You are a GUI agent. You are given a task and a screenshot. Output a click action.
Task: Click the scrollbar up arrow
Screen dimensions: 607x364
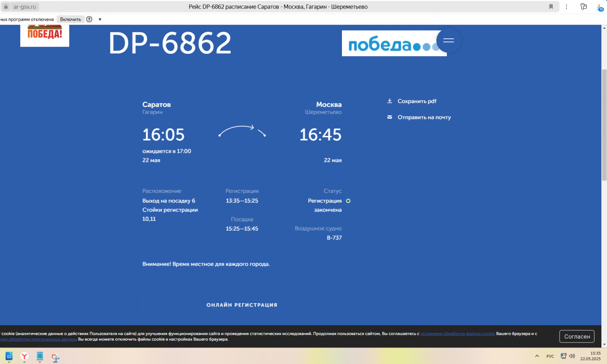(x=604, y=28)
